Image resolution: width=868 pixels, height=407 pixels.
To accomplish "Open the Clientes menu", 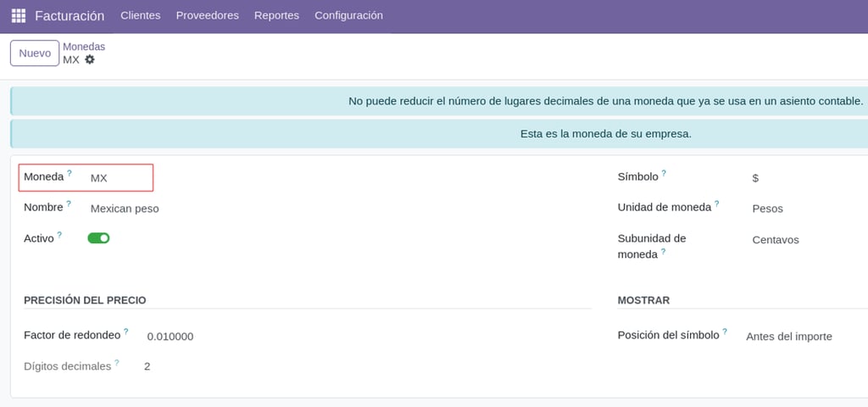I will pos(141,15).
